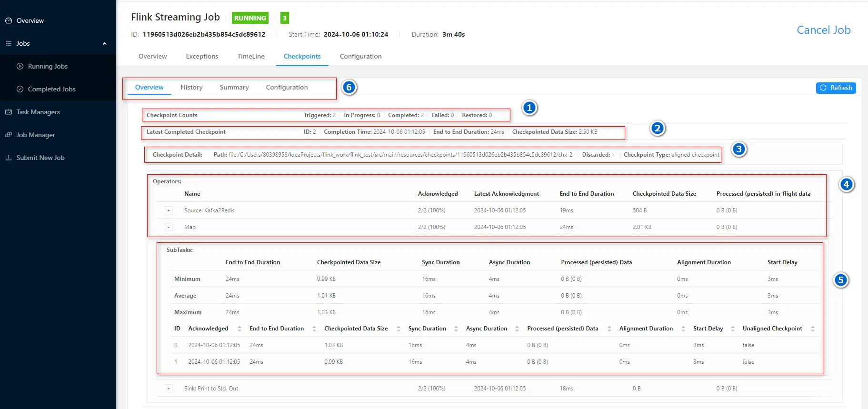Open checkpoint Configuration sub-tab
The image size is (868, 409).
pos(287,87)
